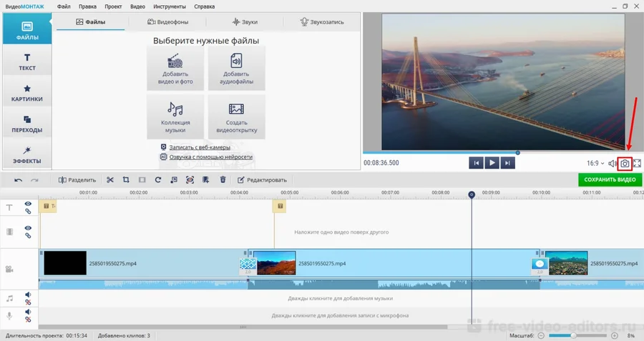Take a snapshot with the camera icon
This screenshot has height=341, width=644.
[625, 163]
